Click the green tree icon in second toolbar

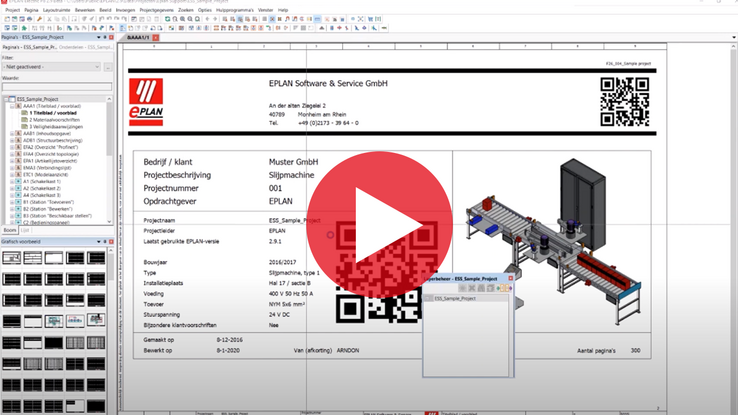24,28
